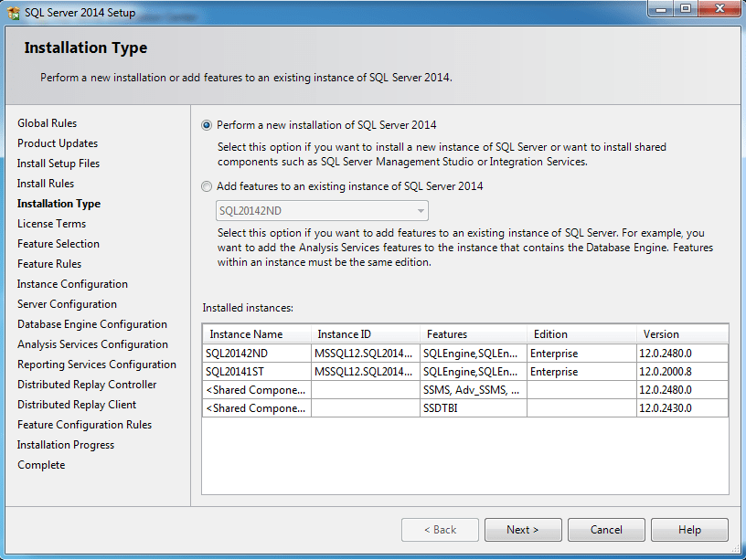This screenshot has height=560, width=746.
Task: Select License Terms in the steps list
Action: 51,224
